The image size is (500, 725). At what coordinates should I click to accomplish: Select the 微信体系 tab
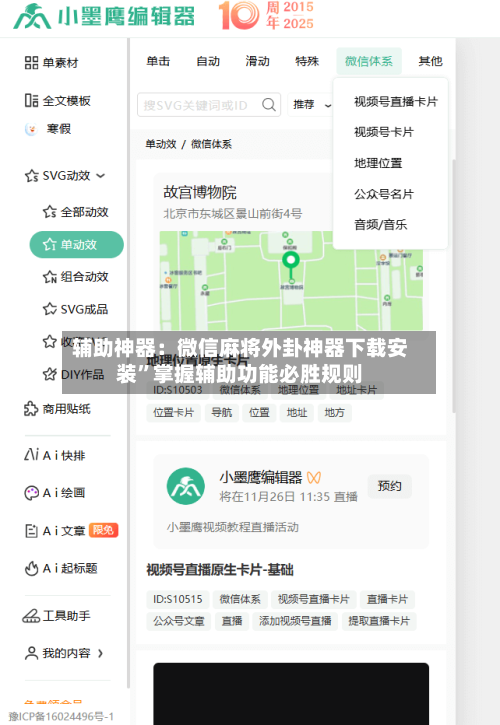[x=369, y=61]
